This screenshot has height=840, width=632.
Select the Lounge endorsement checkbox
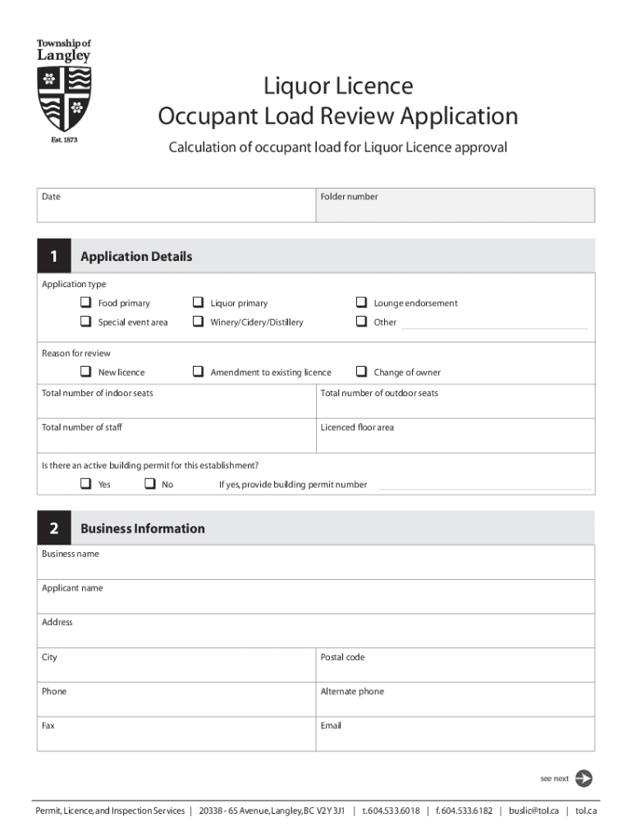pyautogui.click(x=361, y=303)
